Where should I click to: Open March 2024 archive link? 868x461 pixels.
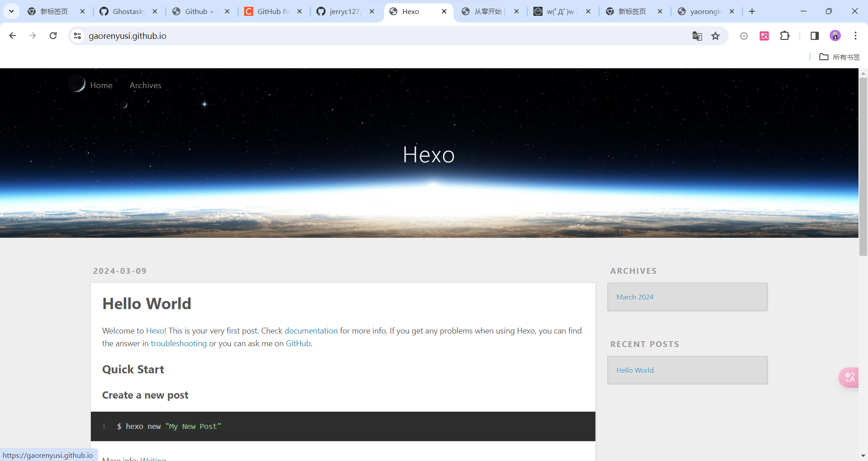635,297
